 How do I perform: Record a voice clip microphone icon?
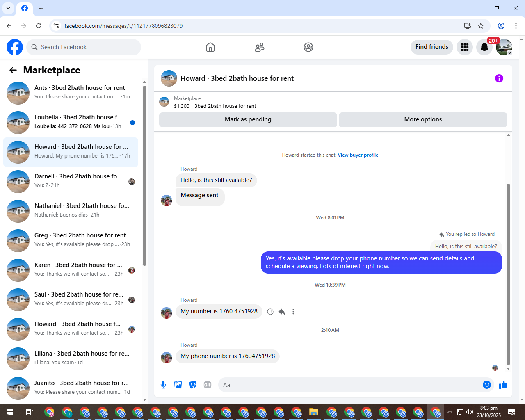pyautogui.click(x=163, y=385)
